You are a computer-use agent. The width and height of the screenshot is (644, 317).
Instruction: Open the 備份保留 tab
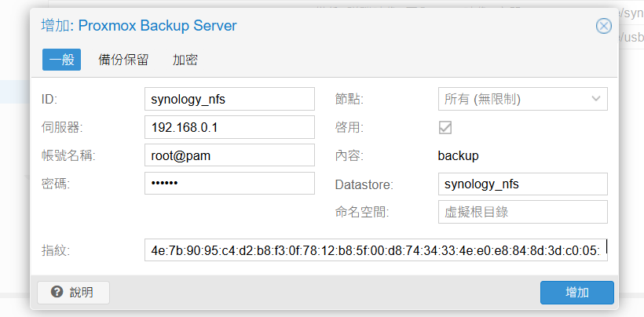tap(123, 60)
